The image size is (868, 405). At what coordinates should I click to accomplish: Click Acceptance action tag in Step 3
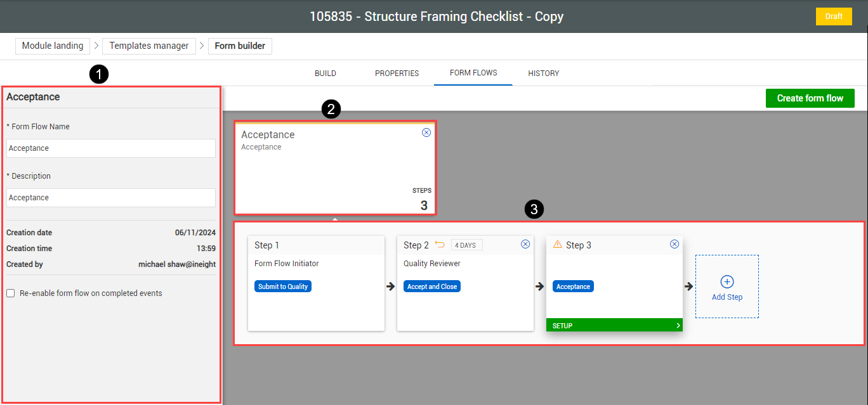coord(573,286)
